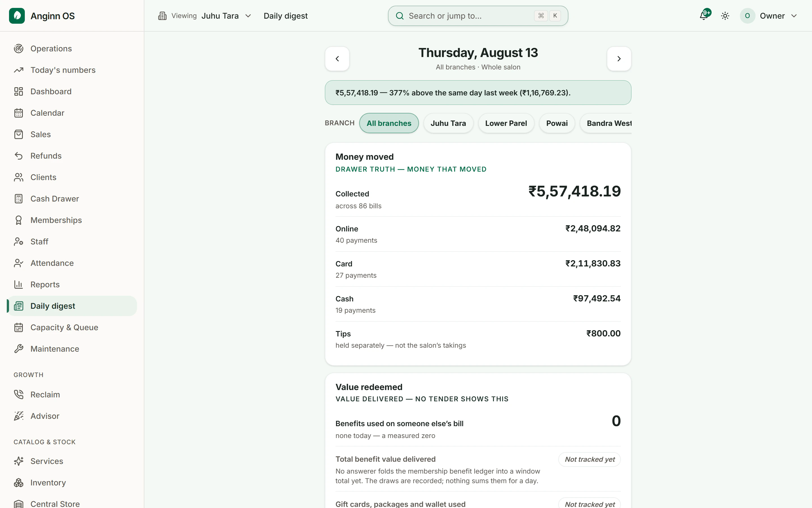This screenshot has width=812, height=508.
Task: Open the notifications bell
Action: click(704, 16)
